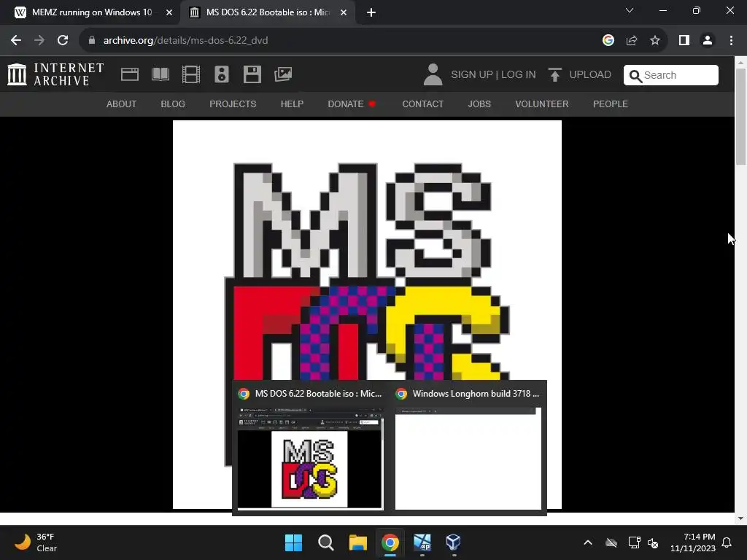The width and height of the screenshot is (747, 560).
Task: Open the CONTACT menu link
Action: 422,104
